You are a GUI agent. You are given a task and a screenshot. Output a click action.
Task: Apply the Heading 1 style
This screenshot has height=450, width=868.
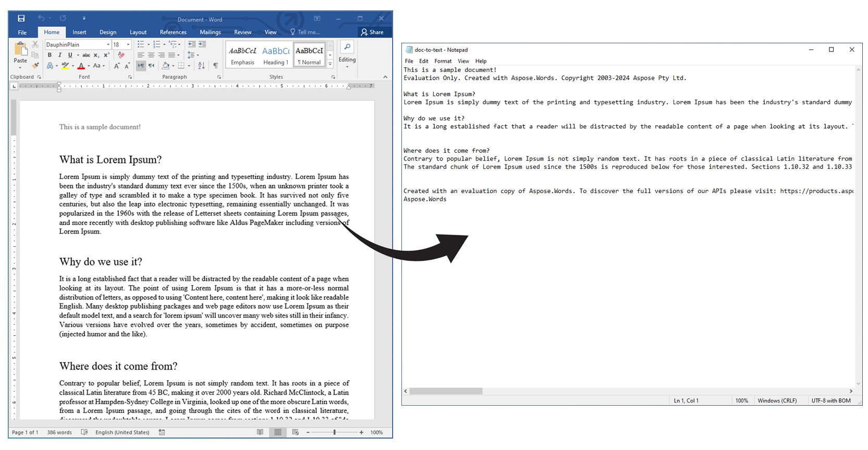(276, 55)
